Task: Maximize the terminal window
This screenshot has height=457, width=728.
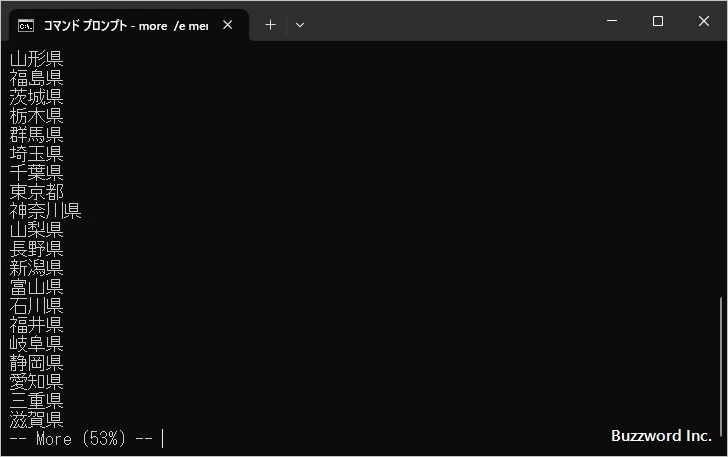Action: pos(658,21)
